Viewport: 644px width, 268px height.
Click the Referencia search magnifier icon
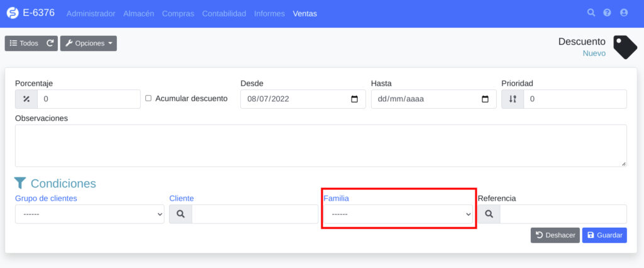[x=489, y=215]
